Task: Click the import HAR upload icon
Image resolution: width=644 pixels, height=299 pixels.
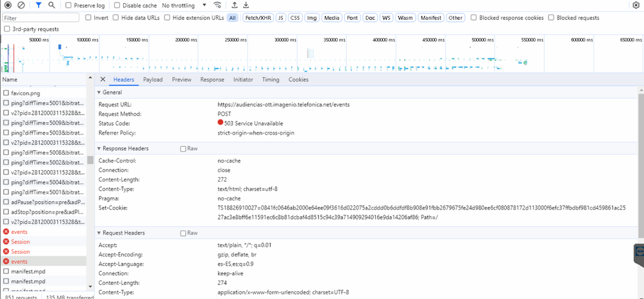Action: [x=234, y=5]
